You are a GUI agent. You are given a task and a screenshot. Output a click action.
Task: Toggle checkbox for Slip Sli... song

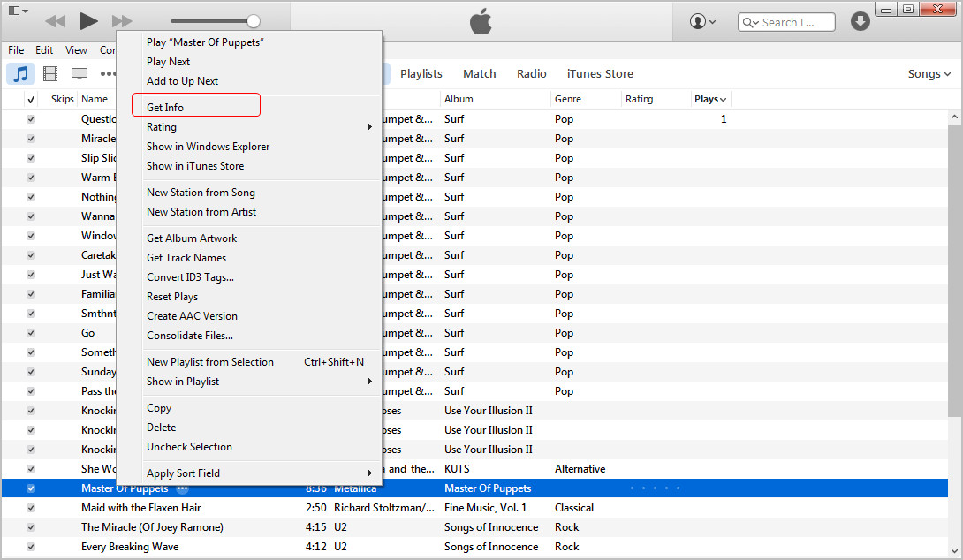point(31,158)
